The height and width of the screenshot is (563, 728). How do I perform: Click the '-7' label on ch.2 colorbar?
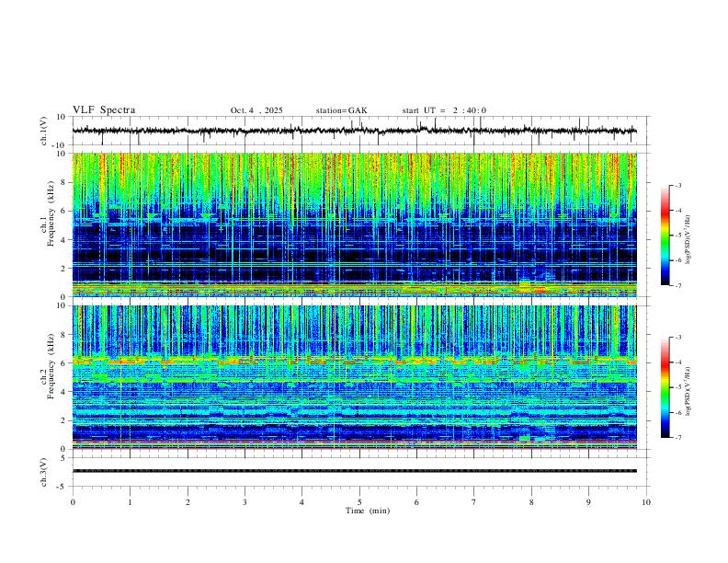point(677,438)
